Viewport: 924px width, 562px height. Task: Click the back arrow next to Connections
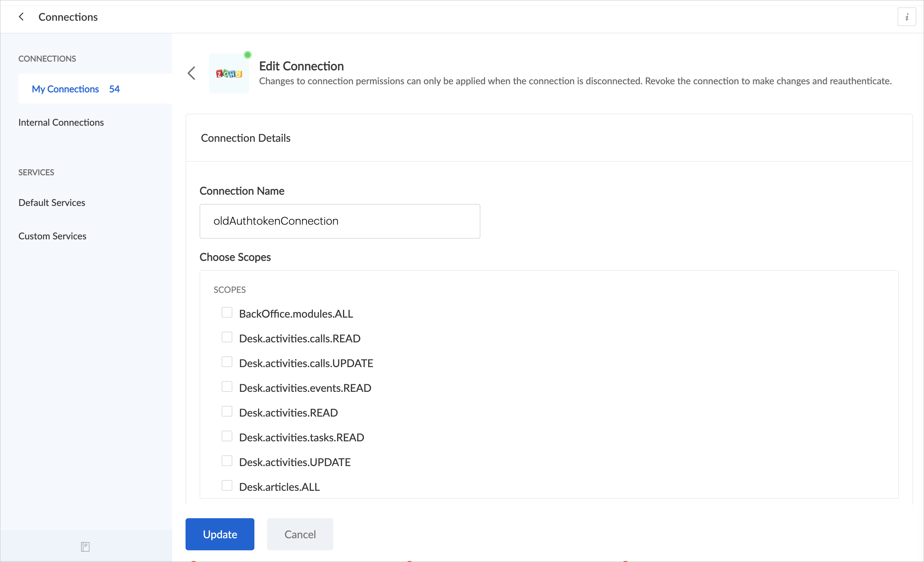[21, 17]
